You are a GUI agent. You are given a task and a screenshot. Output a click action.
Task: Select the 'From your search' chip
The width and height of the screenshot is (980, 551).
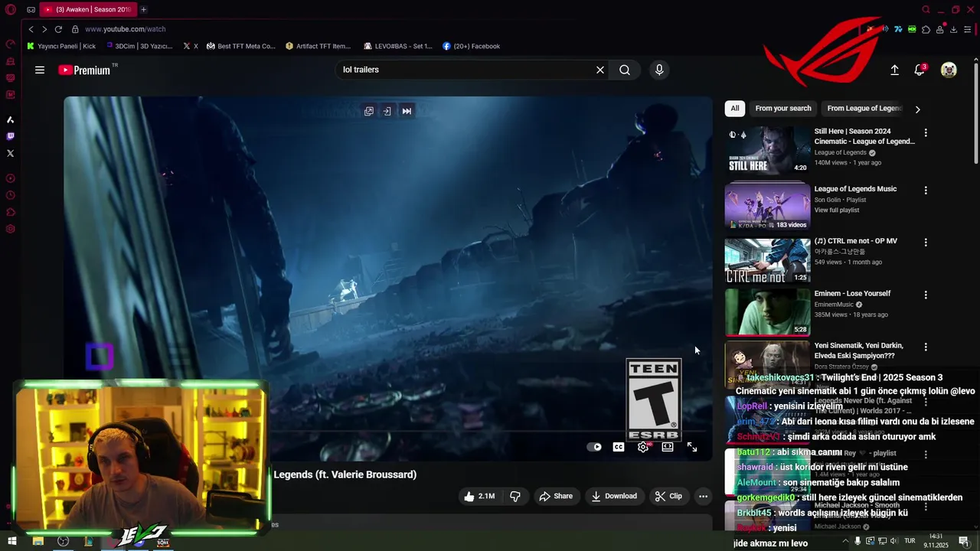[783, 109]
